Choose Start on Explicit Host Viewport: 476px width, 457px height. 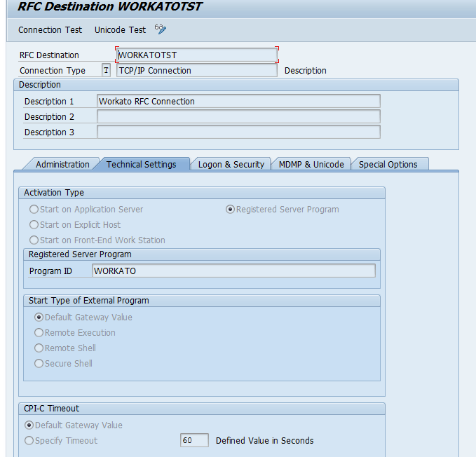coord(34,225)
